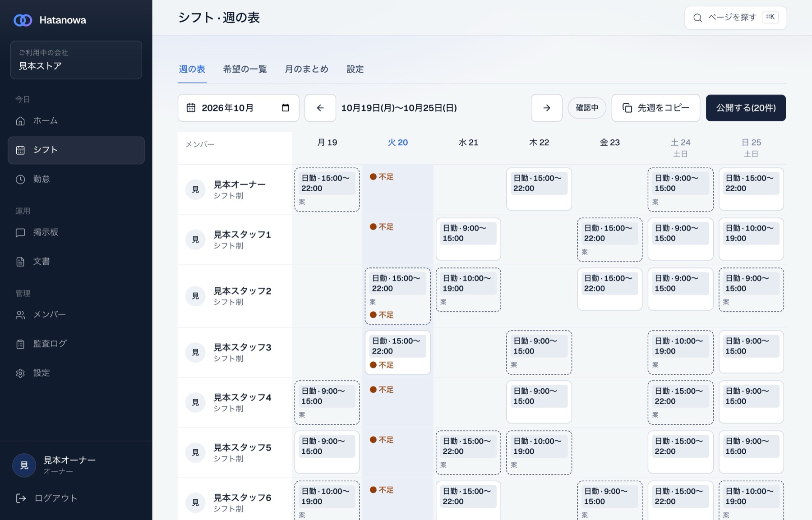Open the ページを探す search box
This screenshot has width=812, height=520.
[x=736, y=18]
